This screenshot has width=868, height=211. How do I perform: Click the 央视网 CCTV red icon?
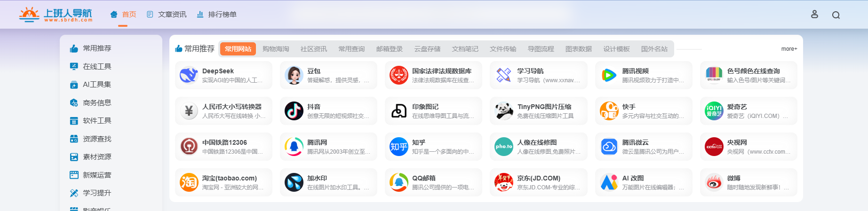714,147
